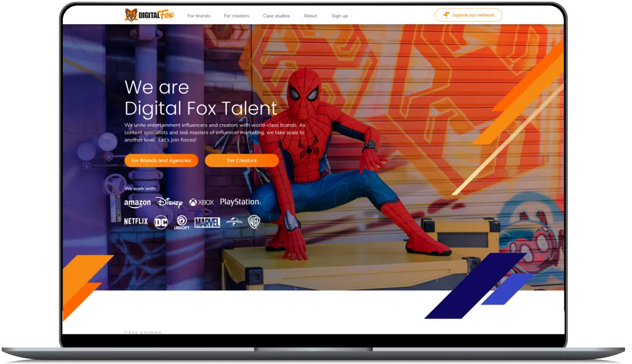Click the Ubisoft logo
This screenshot has width=632, height=364.
pos(182,222)
